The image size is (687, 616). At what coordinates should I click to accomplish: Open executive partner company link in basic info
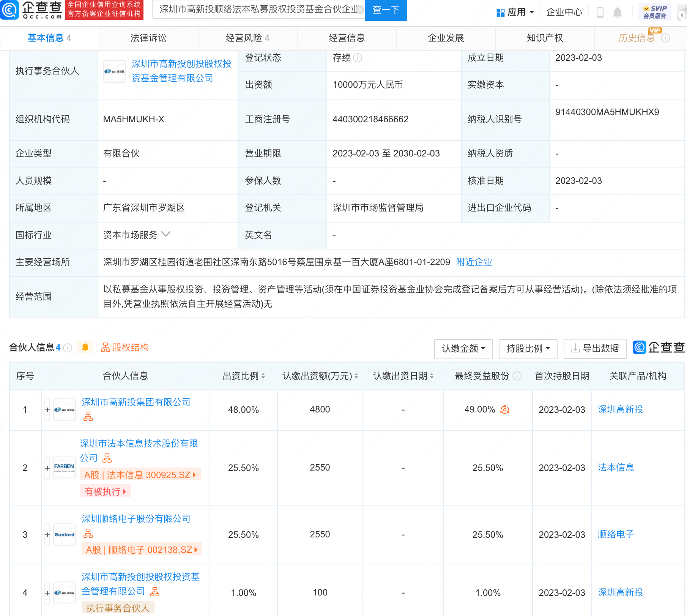181,71
